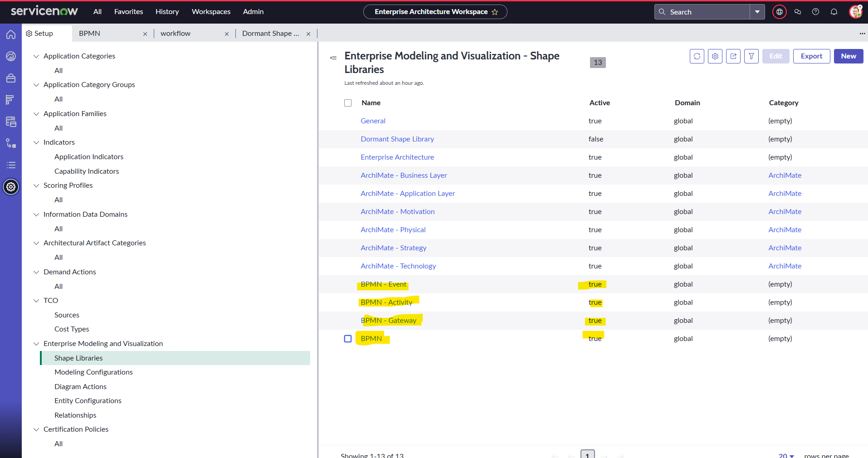868x458 pixels.
Task: Open the more tabs ellipsis menu
Action: coord(862,34)
